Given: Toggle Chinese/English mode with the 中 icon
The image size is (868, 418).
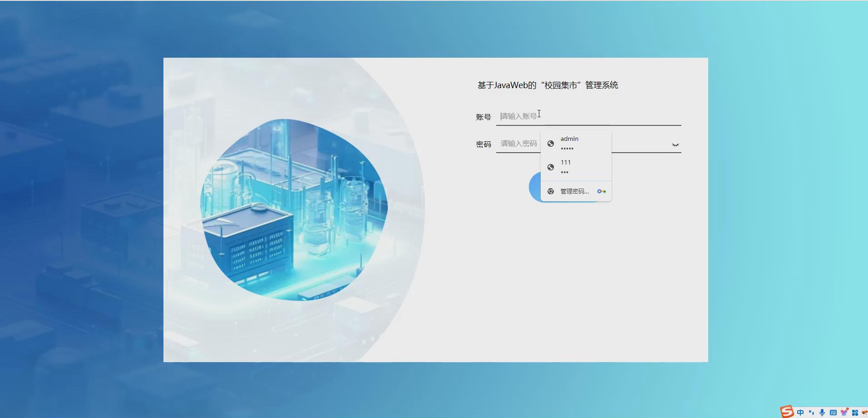Looking at the screenshot, I should pyautogui.click(x=800, y=413).
